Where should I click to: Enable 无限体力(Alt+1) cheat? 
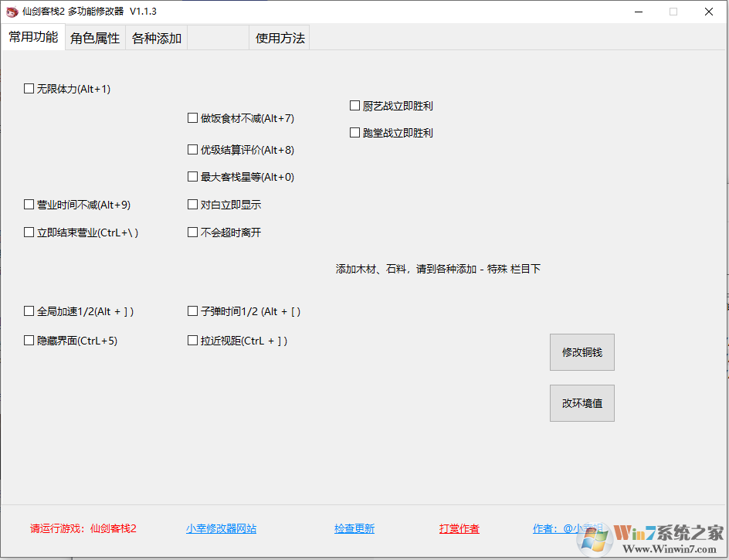pyautogui.click(x=29, y=89)
